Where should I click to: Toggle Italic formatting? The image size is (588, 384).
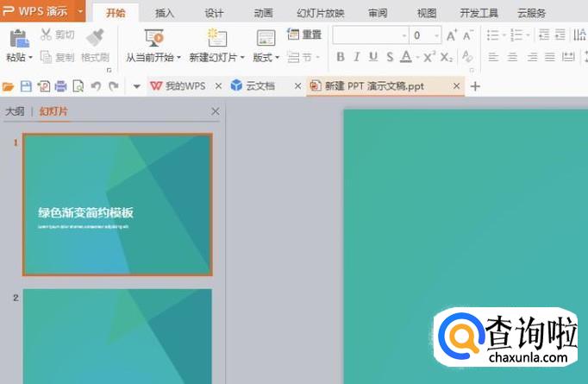357,57
